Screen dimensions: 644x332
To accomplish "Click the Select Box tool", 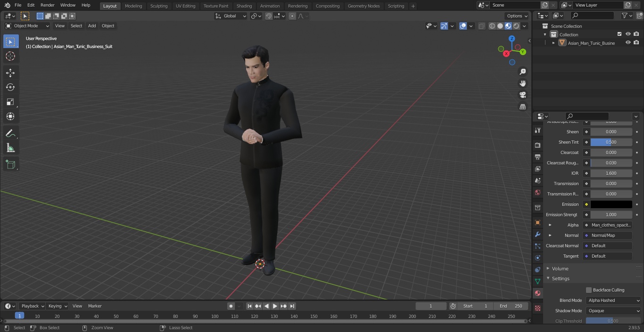I will pyautogui.click(x=10, y=41).
